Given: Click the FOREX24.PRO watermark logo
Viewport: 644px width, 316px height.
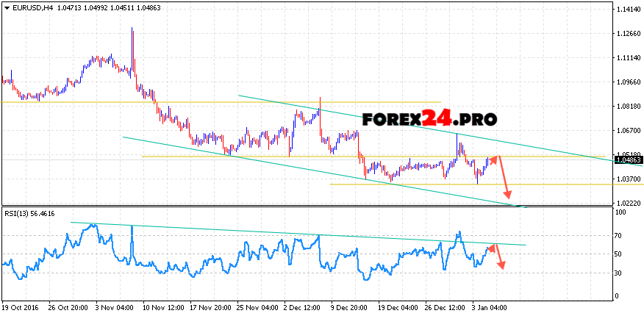Looking at the screenshot, I should 429,119.
